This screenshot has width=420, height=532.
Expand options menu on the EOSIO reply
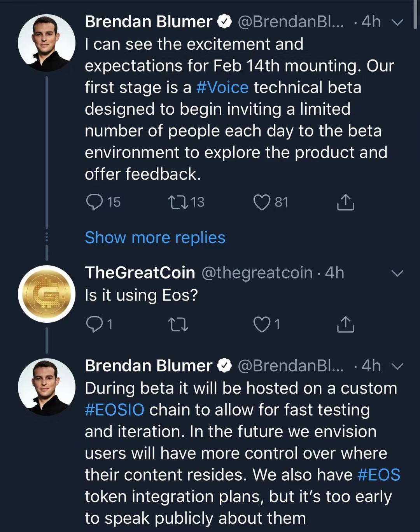click(x=397, y=366)
